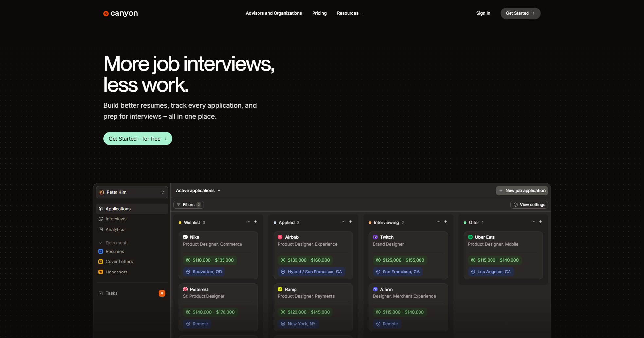Click Affirm Remote location tag
The width and height of the screenshot is (644, 338).
tap(387, 324)
